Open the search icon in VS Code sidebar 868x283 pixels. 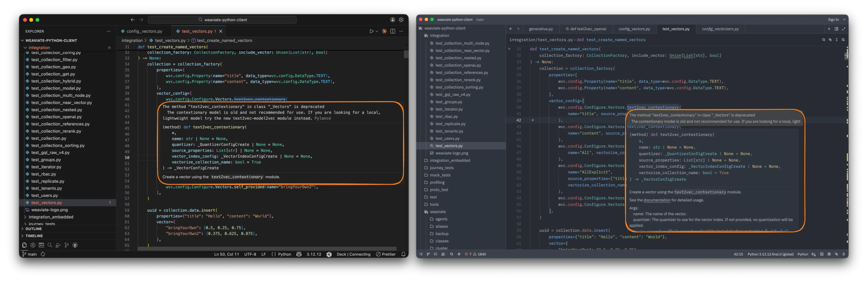point(50,245)
